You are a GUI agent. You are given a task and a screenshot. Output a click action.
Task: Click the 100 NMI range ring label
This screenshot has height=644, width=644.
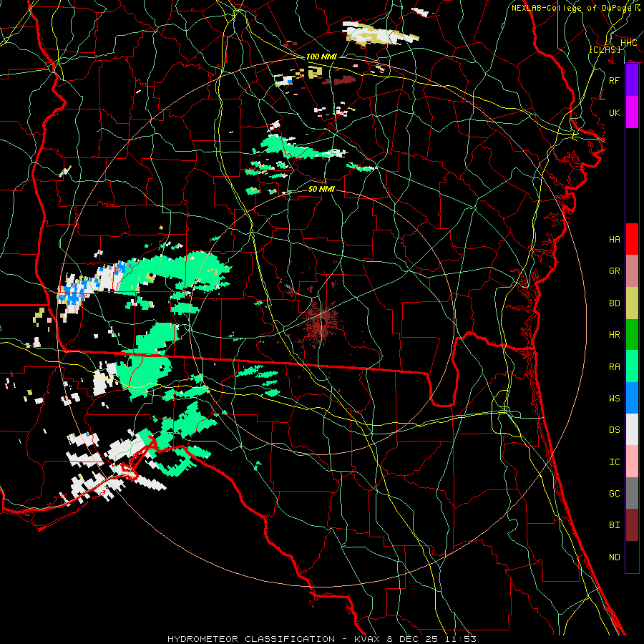click(x=321, y=57)
